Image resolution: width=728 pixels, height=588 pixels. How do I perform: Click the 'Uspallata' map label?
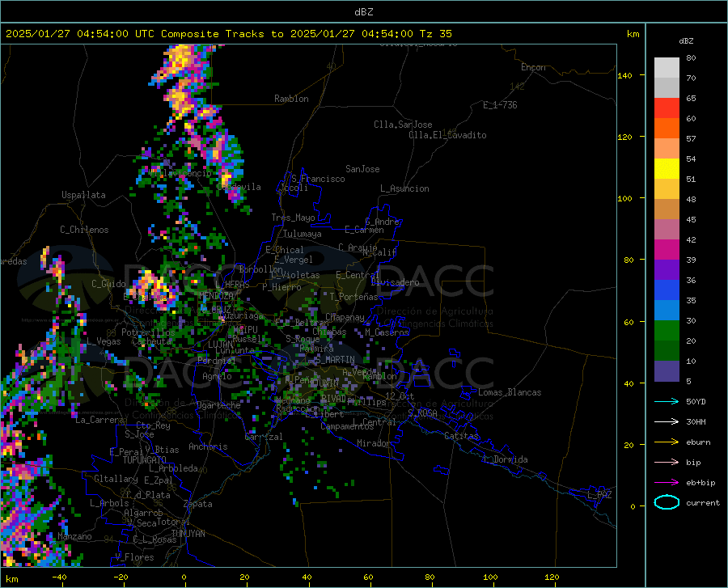pyautogui.click(x=83, y=195)
